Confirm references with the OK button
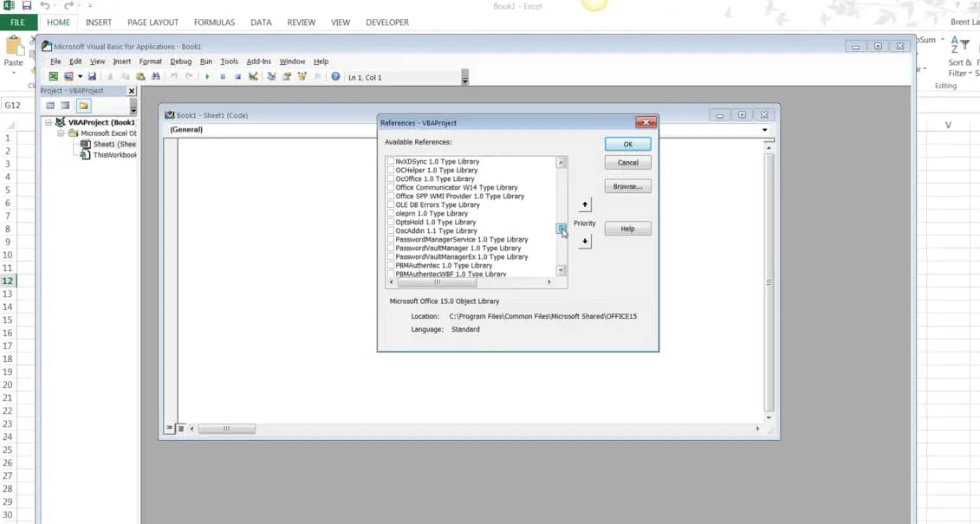The height and width of the screenshot is (524, 980). 626,144
